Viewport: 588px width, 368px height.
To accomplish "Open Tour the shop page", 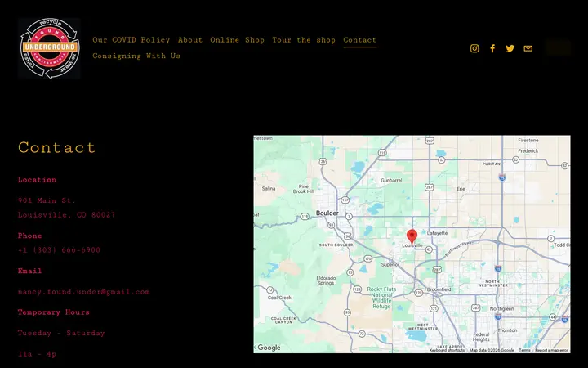I will (304, 40).
